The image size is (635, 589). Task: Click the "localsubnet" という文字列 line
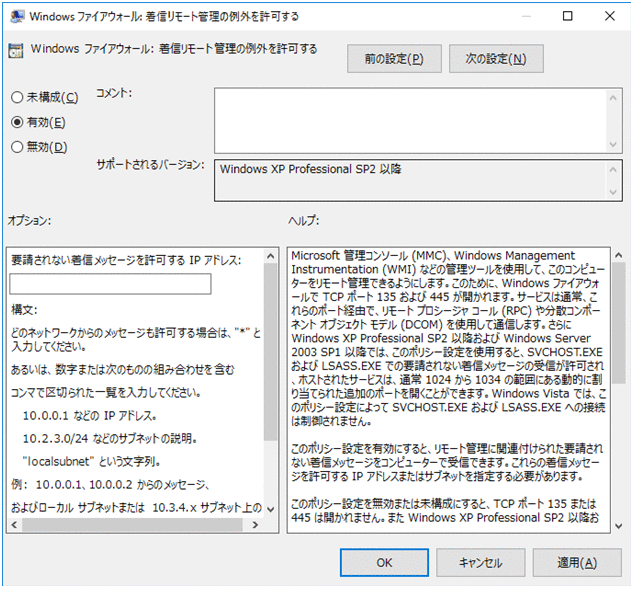coord(91,461)
